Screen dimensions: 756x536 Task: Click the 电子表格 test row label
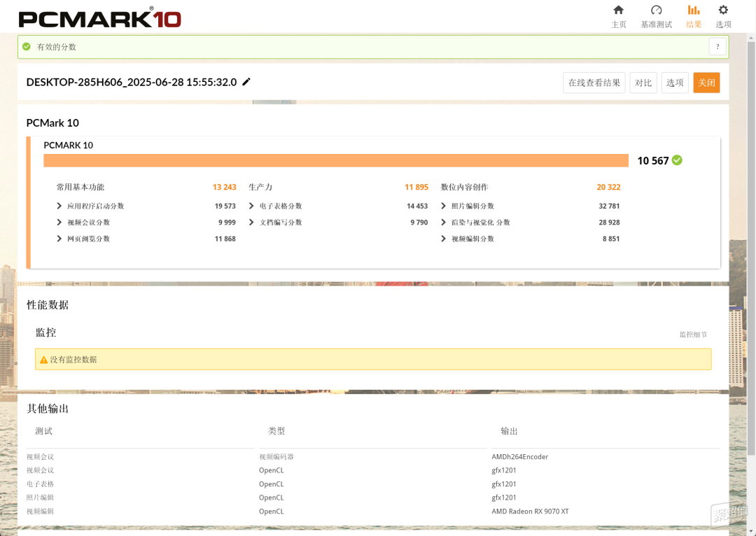coord(40,484)
